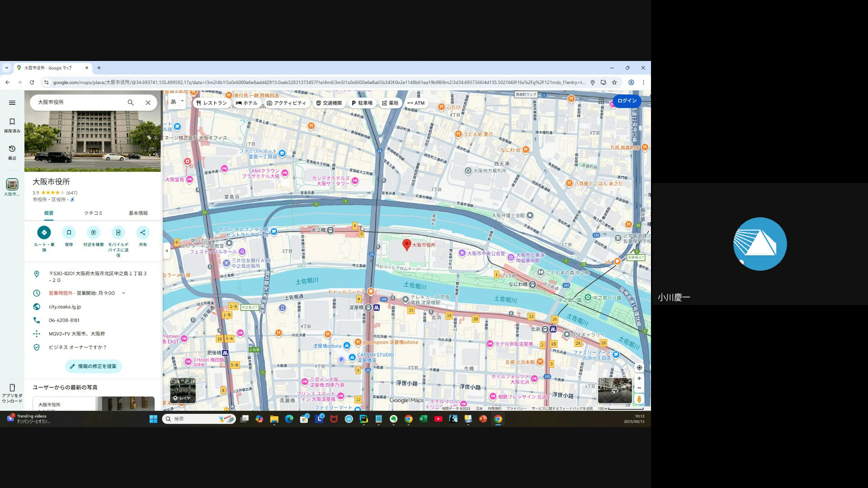
Task: Click the Search nearby icon
Action: 94,233
